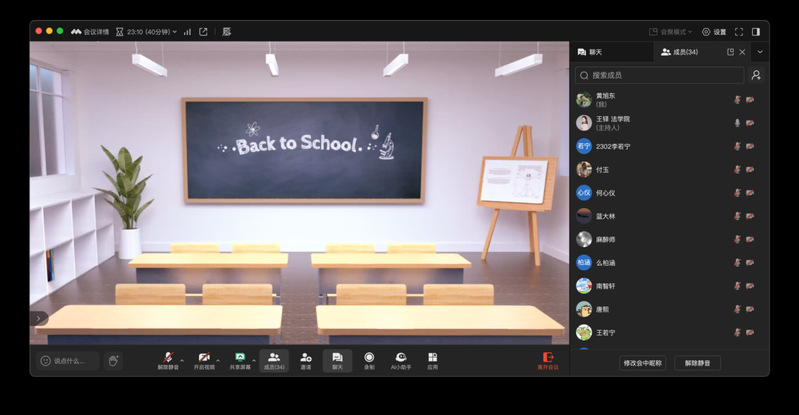Toggle the 成员(34) button in bottom toolbar
The height and width of the screenshot is (415, 799).
(x=274, y=361)
